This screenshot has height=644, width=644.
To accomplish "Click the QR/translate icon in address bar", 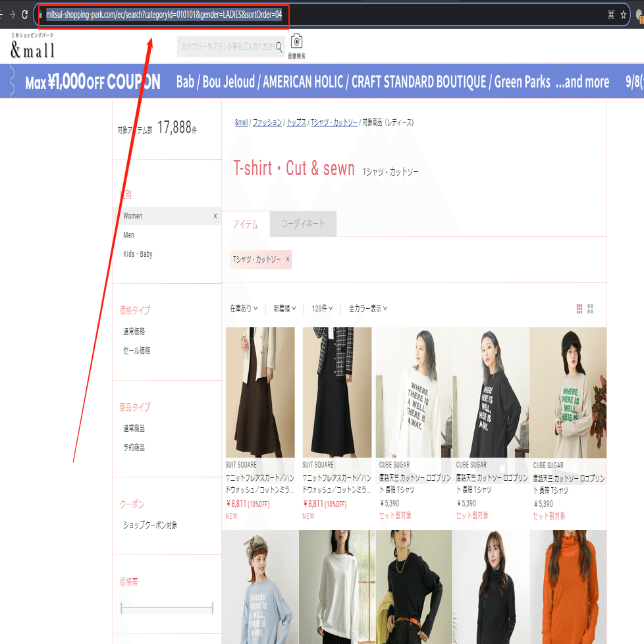I will click(x=610, y=14).
